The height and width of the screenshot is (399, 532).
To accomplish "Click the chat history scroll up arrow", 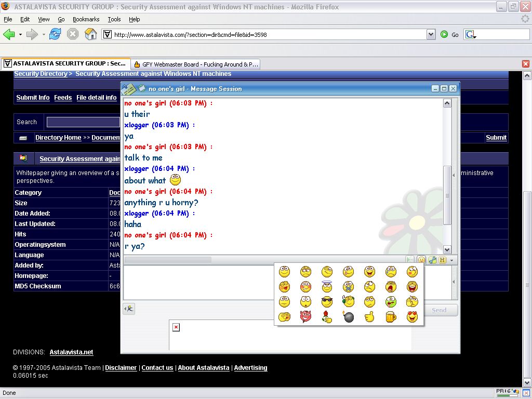I will (447, 103).
